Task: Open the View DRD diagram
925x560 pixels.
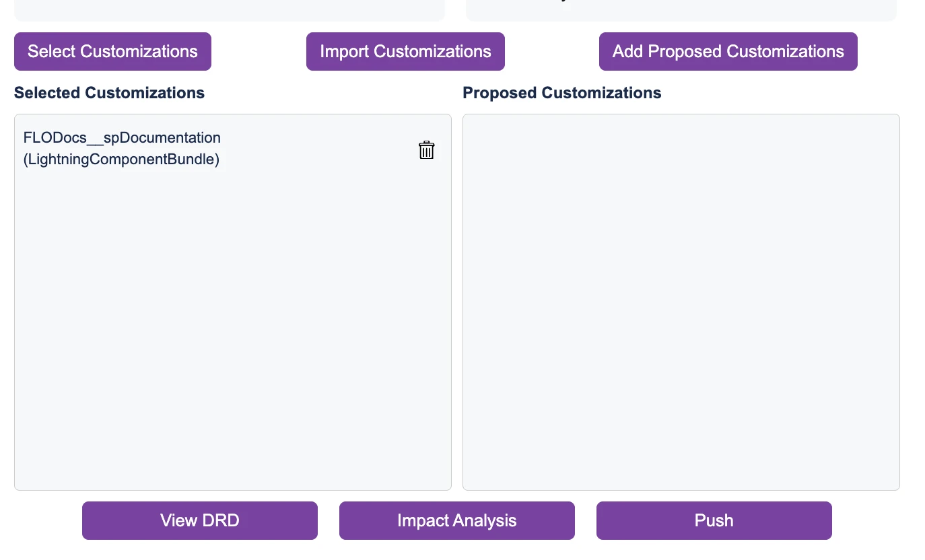Action: pyautogui.click(x=199, y=520)
